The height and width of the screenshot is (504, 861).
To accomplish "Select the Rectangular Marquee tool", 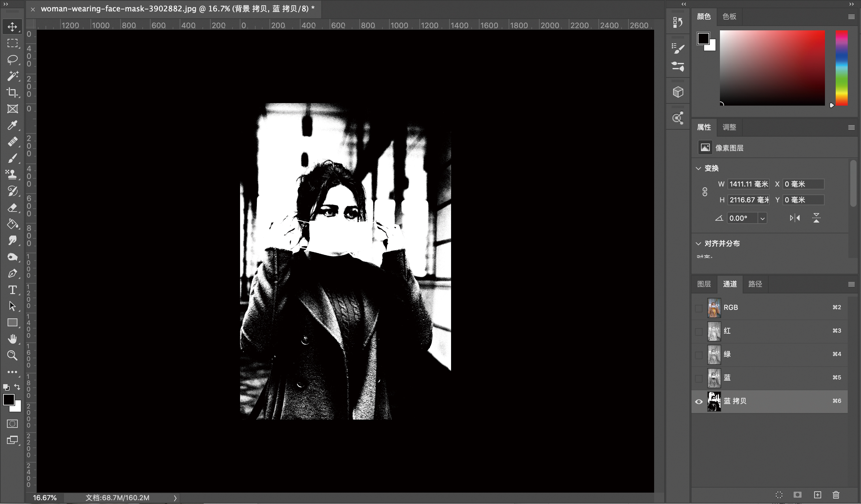I will point(13,43).
